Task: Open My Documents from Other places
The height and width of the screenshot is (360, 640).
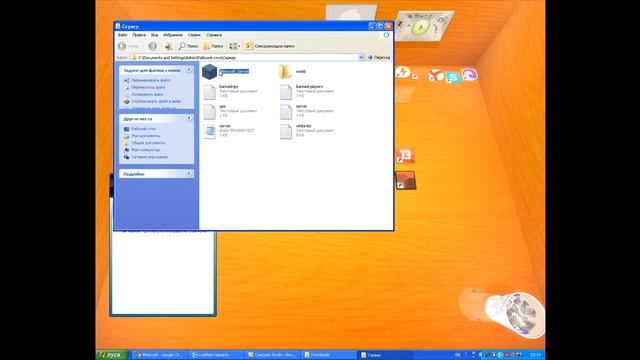Action: 146,136
